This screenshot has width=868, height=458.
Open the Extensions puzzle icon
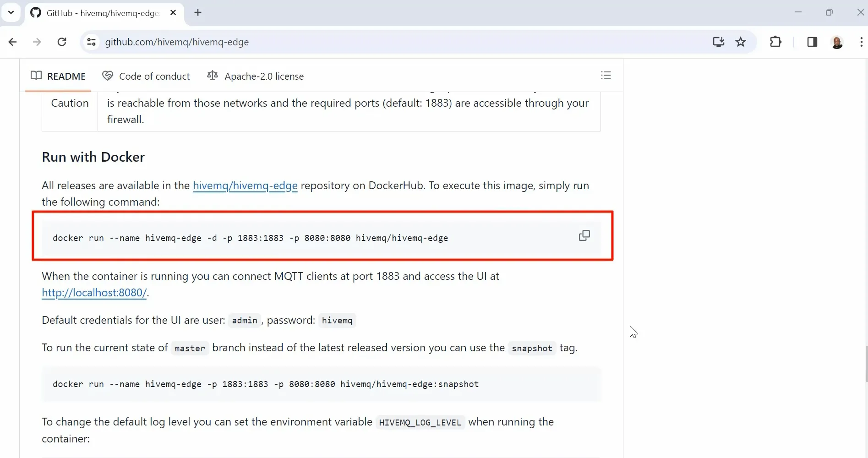coord(775,42)
